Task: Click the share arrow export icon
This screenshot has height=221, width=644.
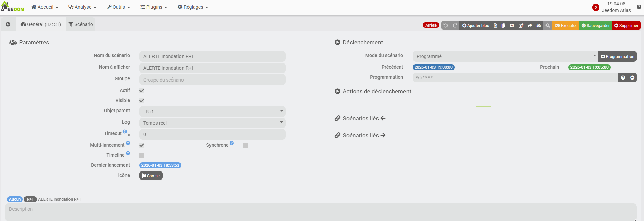Action: (x=530, y=26)
